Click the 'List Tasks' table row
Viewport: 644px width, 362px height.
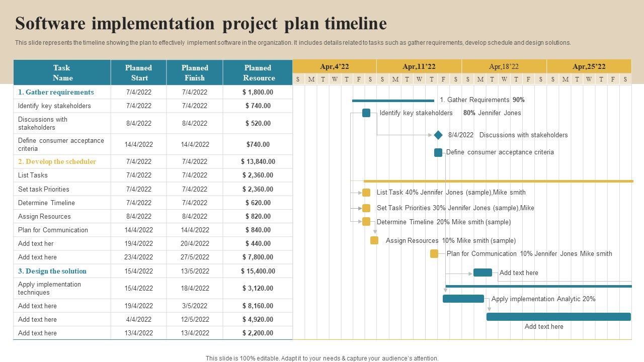pos(153,175)
